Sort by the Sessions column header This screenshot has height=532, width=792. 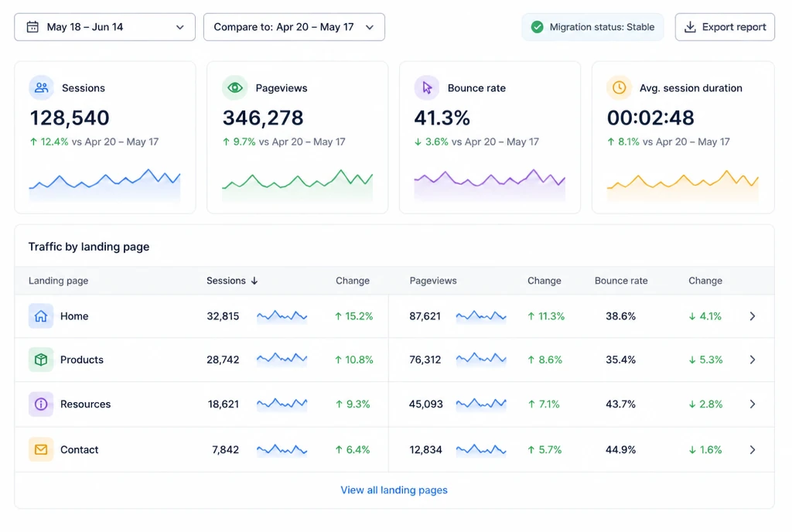[x=226, y=281]
